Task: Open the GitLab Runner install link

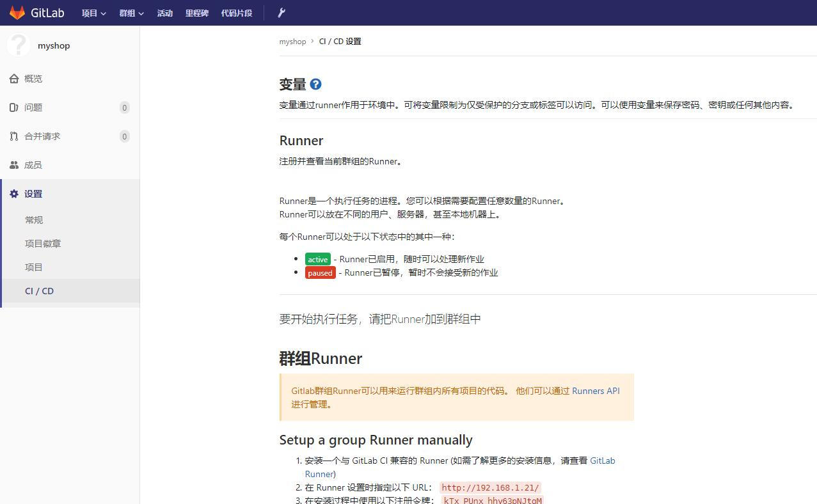Action: point(460,467)
